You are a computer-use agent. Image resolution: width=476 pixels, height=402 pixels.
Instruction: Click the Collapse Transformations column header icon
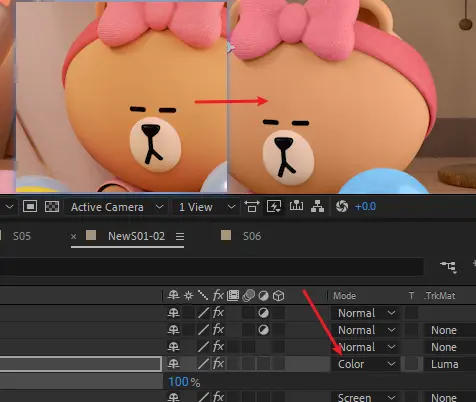click(188, 296)
